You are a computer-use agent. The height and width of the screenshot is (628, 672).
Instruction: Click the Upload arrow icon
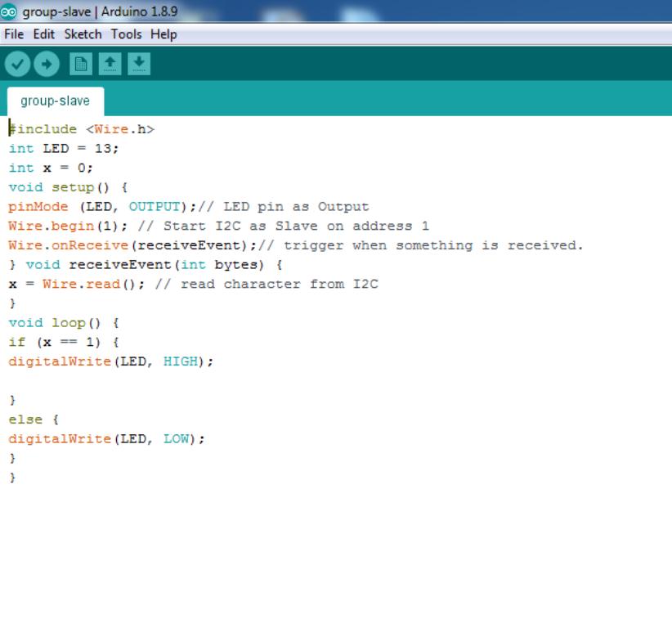47,65
